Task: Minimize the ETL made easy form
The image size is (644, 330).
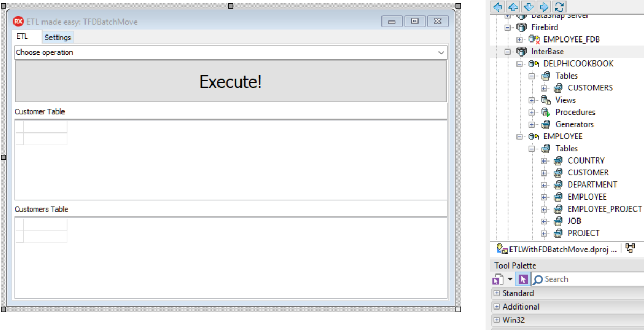Action: coord(392,22)
